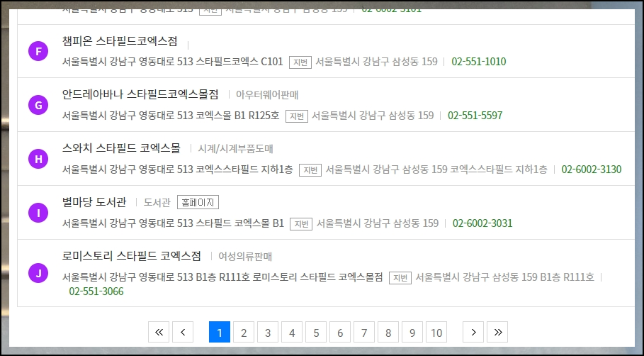The image size is (644, 356).
Task: Click phone number 02-6002-3031
Action: point(482,223)
